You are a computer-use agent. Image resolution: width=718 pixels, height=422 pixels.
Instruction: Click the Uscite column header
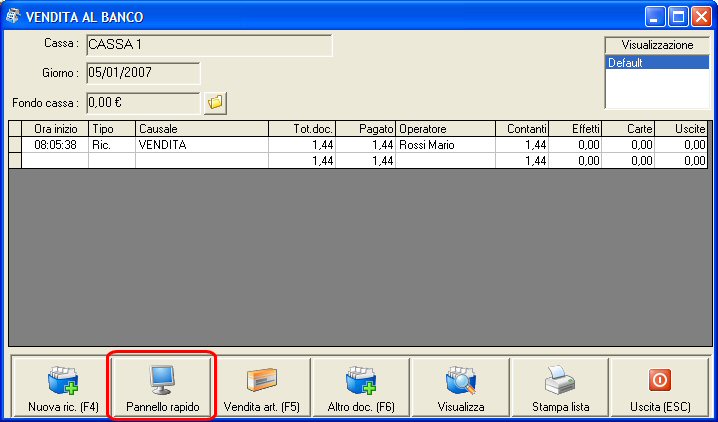pyautogui.click(x=681, y=129)
